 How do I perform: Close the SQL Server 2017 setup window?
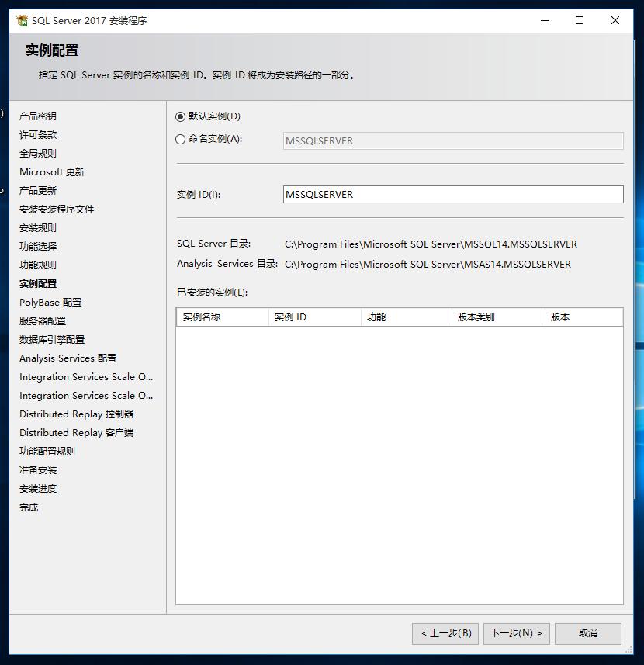click(x=615, y=20)
